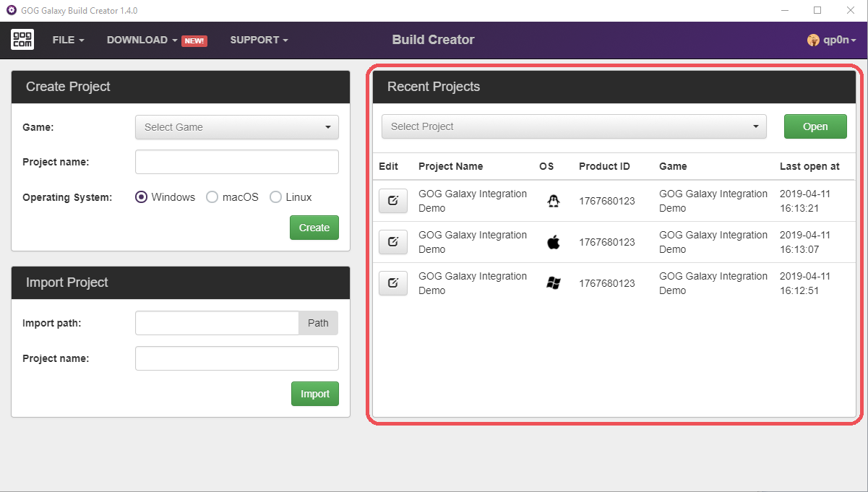Click the Create Project panel heading
This screenshot has width=868, height=492.
point(68,87)
